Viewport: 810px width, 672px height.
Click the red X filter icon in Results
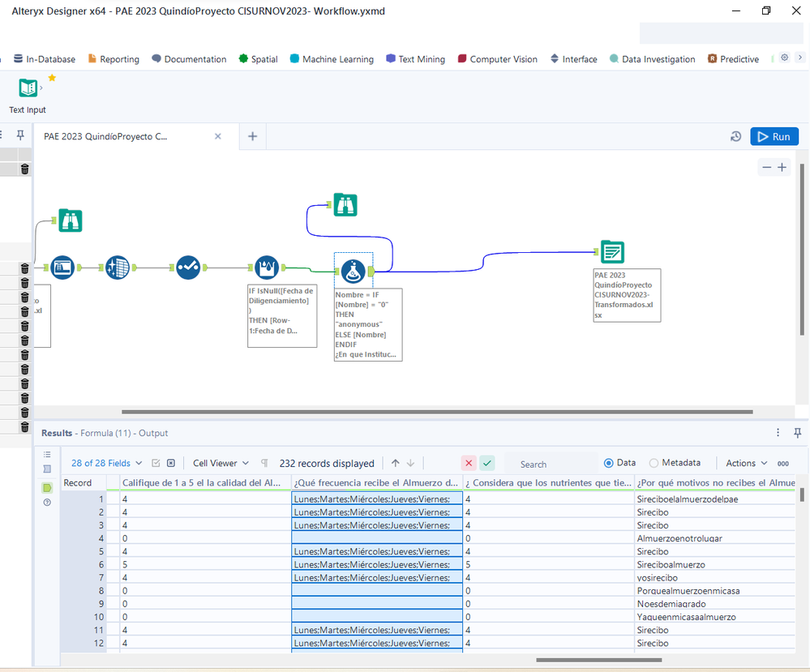click(x=469, y=463)
